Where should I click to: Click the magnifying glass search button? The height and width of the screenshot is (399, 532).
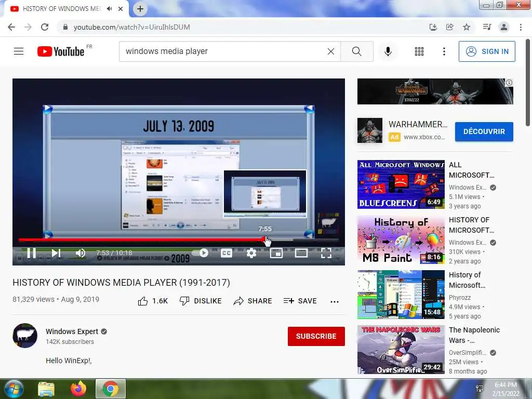(356, 51)
